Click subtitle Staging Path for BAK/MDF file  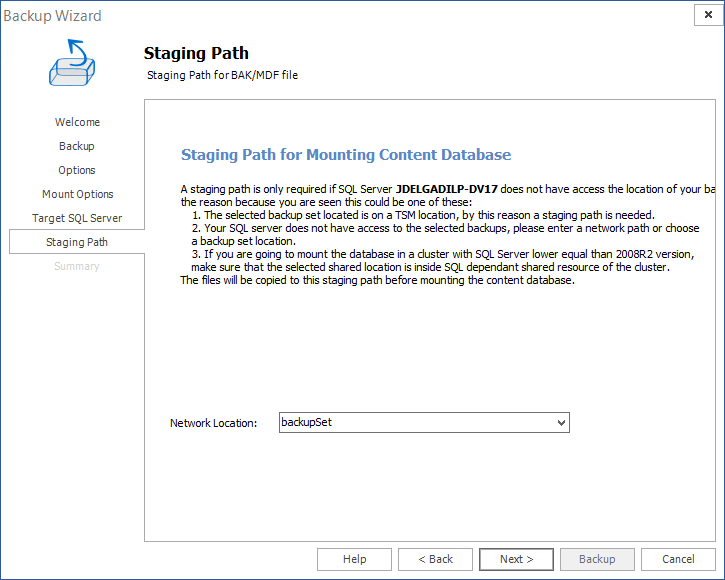tap(222, 75)
